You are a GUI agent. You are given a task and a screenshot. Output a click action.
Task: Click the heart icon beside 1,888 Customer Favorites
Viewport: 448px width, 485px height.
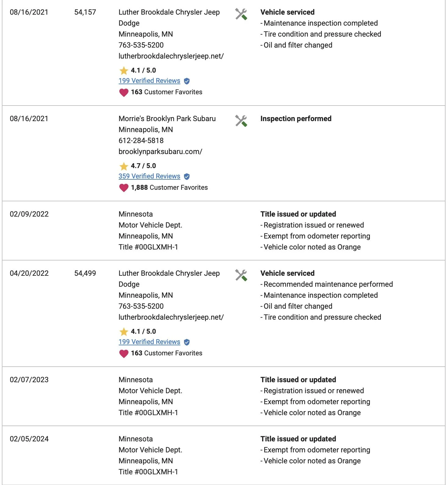click(x=124, y=188)
